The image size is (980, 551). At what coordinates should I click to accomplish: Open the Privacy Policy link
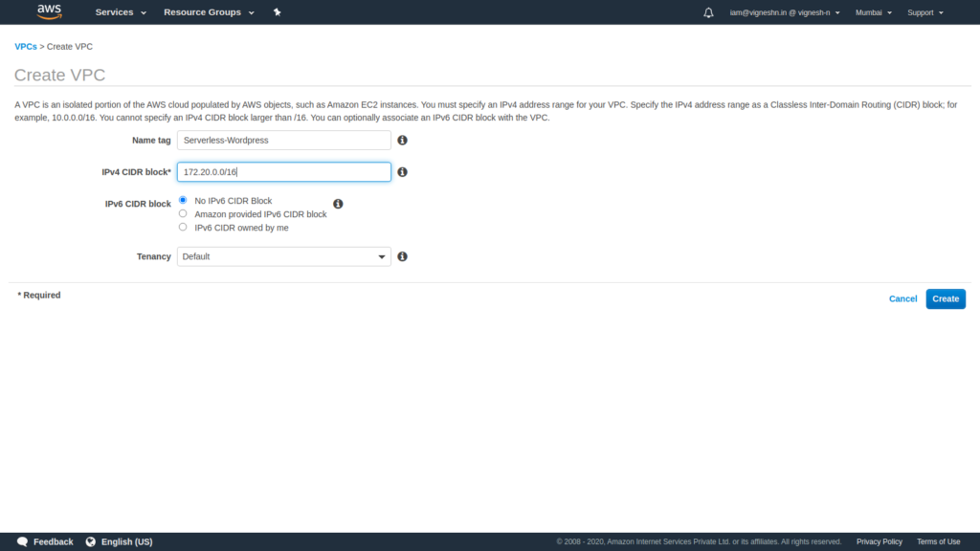(x=880, y=541)
